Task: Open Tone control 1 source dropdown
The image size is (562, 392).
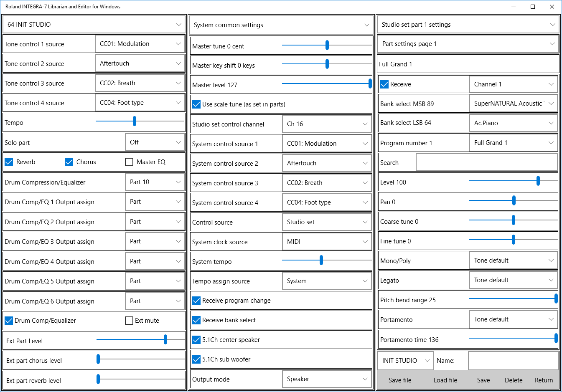Action: tap(140, 44)
